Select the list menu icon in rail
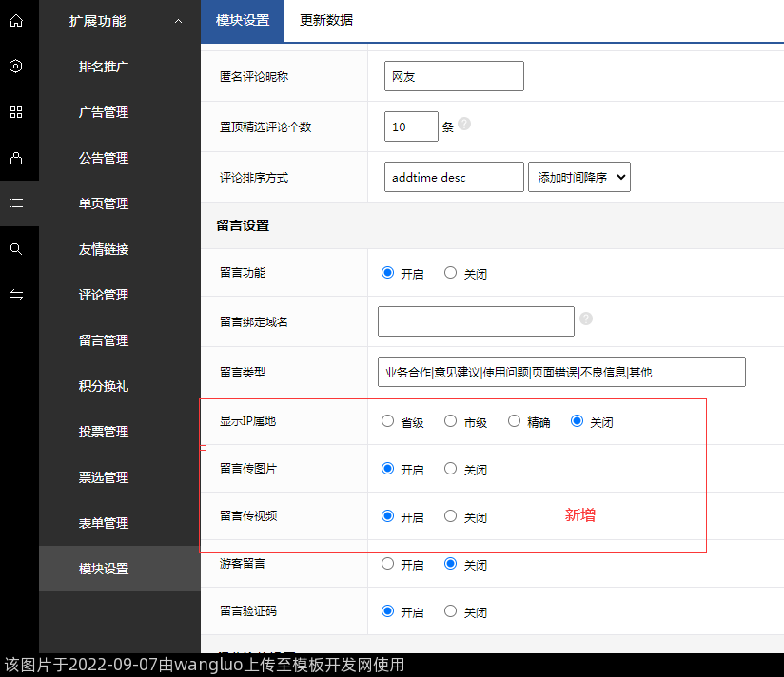This screenshot has height=677, width=784. click(15, 203)
